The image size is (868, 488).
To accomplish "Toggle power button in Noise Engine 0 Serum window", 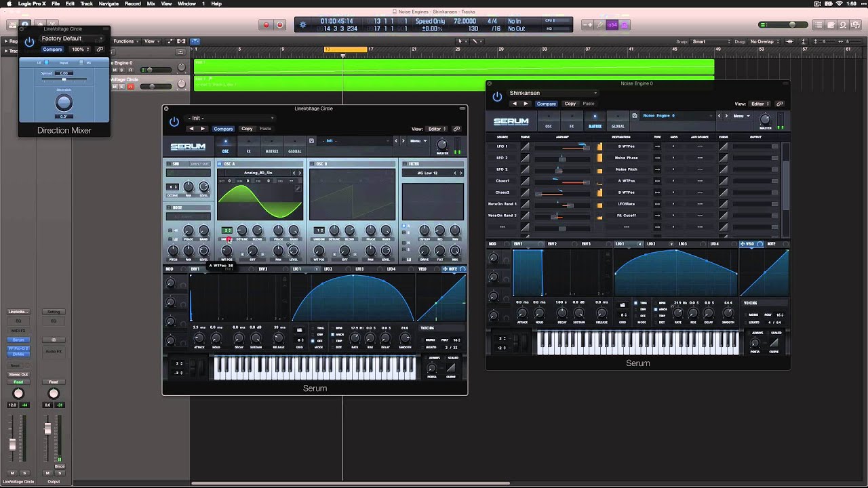I will pos(497,97).
